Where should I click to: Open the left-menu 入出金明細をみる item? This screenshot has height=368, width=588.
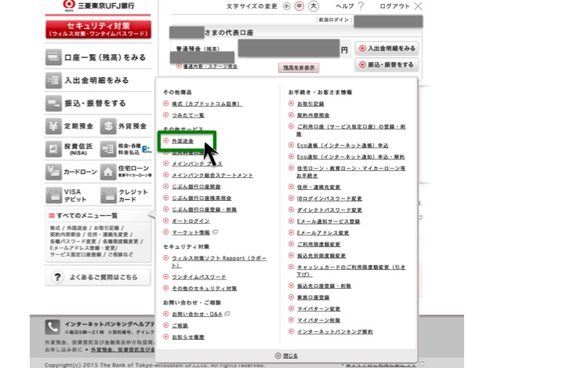[x=98, y=80]
